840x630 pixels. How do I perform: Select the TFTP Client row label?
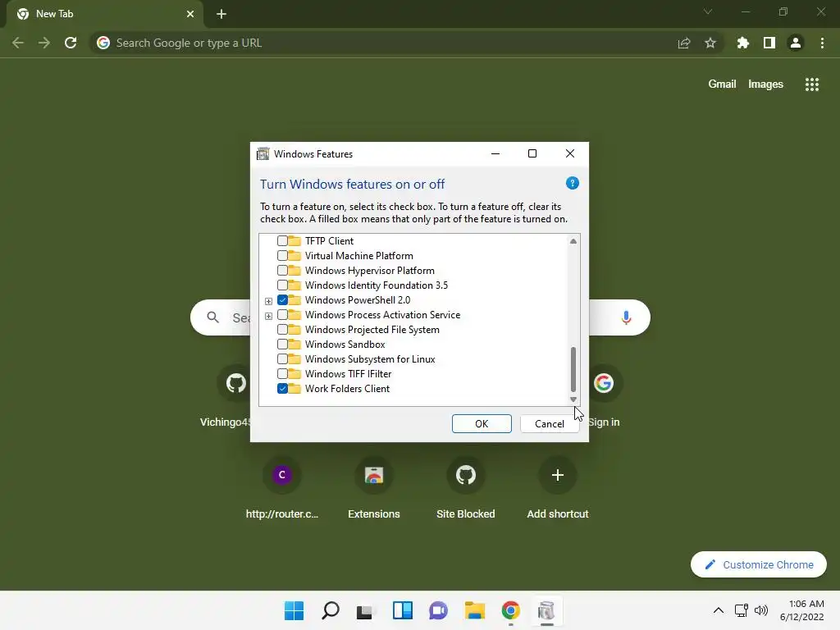329,241
